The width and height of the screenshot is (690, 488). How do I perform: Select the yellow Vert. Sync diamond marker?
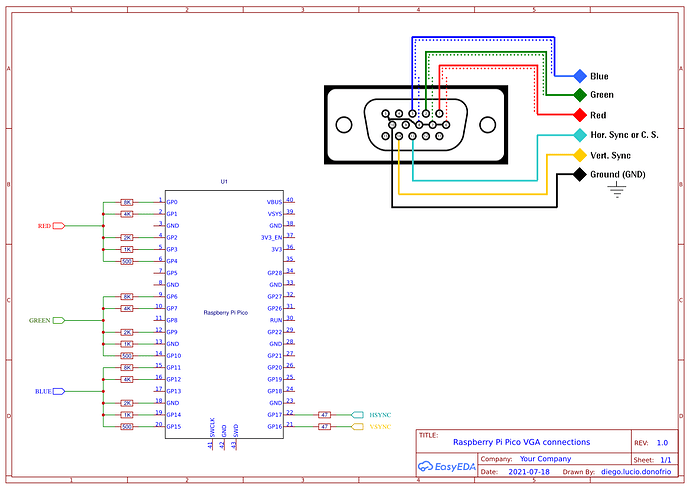(x=580, y=155)
